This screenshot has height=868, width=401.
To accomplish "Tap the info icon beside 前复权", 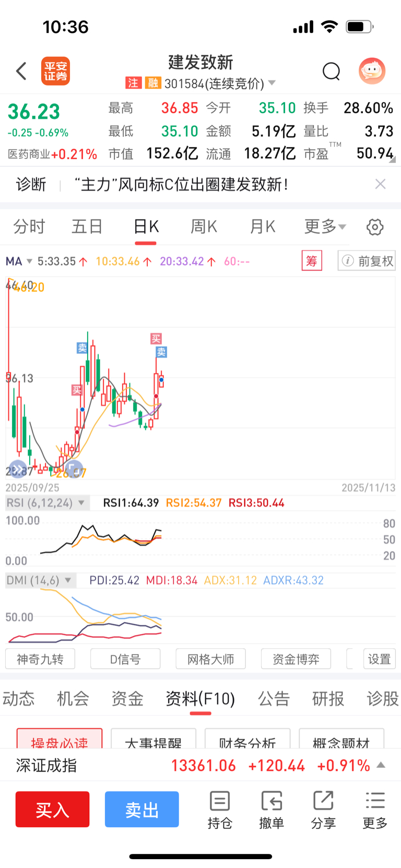I will pyautogui.click(x=348, y=260).
